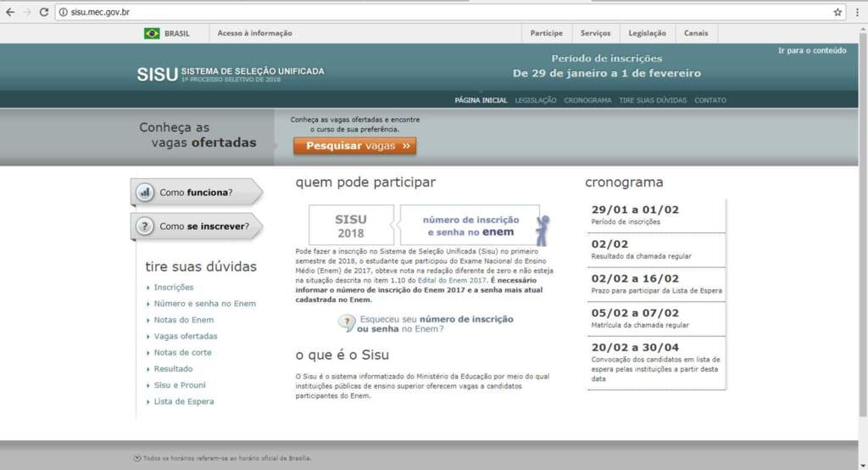Click the quem pode participar heading
The height and width of the screenshot is (470, 868).
(x=365, y=182)
